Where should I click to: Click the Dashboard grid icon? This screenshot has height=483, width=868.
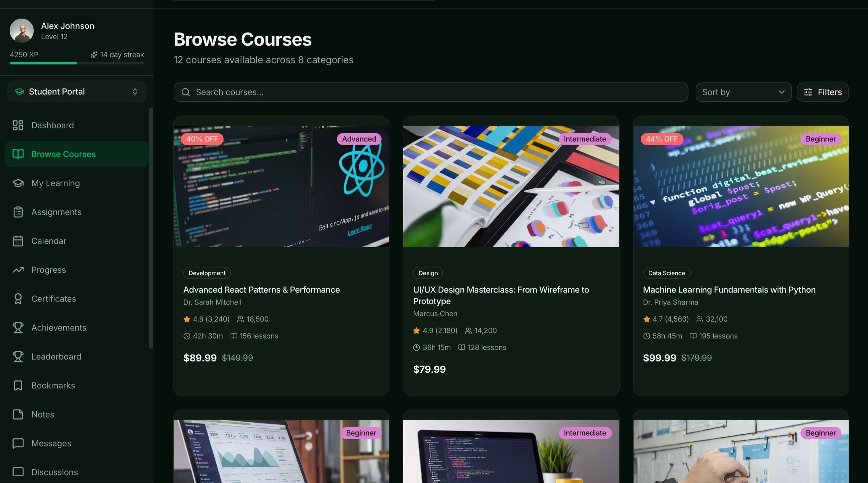(18, 125)
